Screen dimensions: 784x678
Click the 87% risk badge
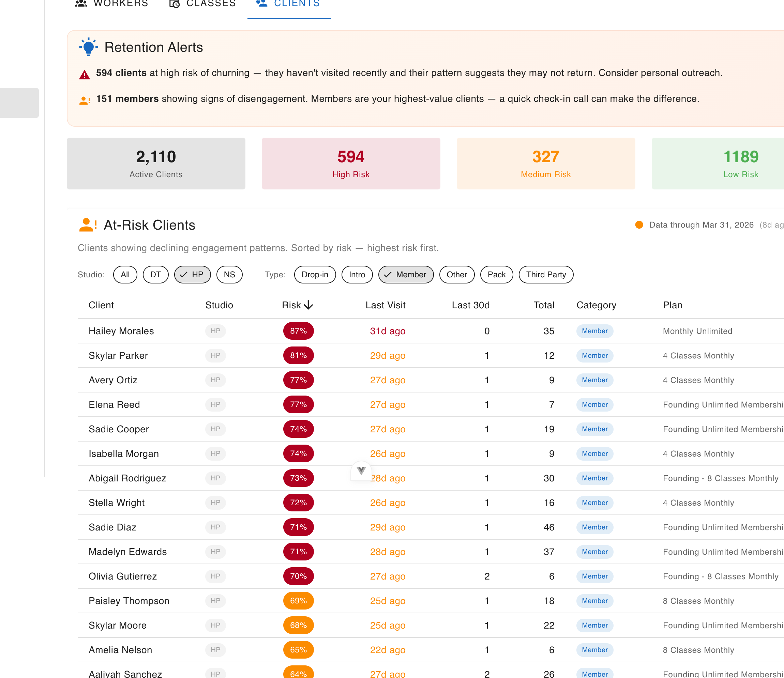[x=298, y=331]
